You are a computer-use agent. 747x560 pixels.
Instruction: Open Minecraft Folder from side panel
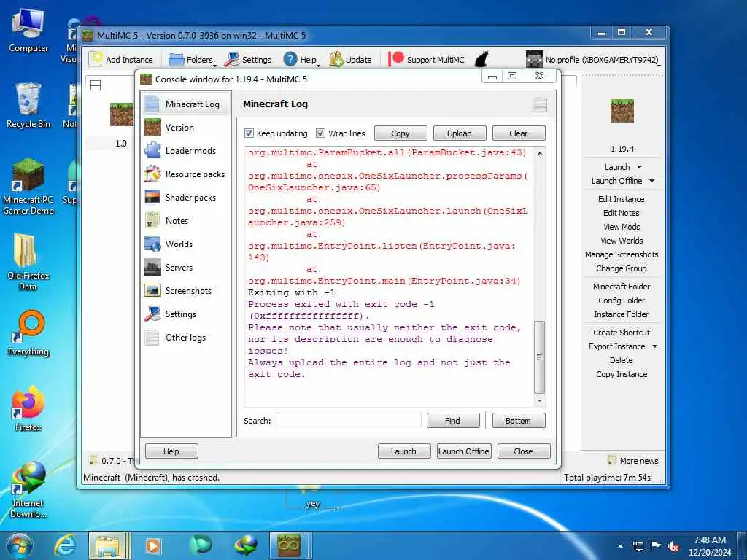click(x=622, y=286)
